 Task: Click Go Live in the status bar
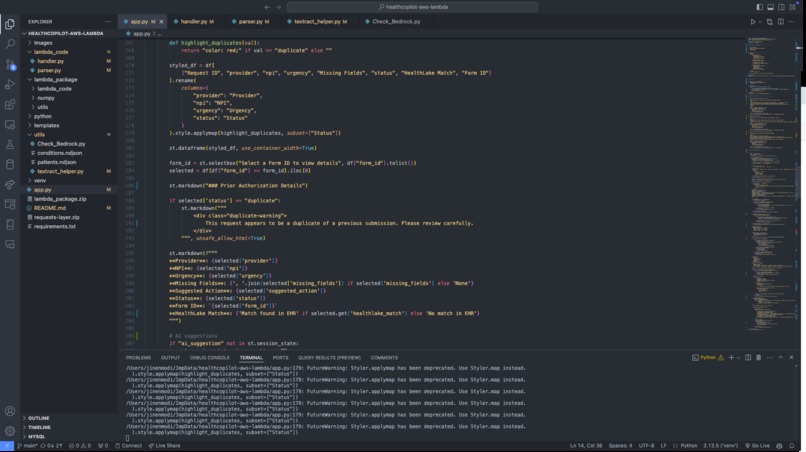(758, 446)
